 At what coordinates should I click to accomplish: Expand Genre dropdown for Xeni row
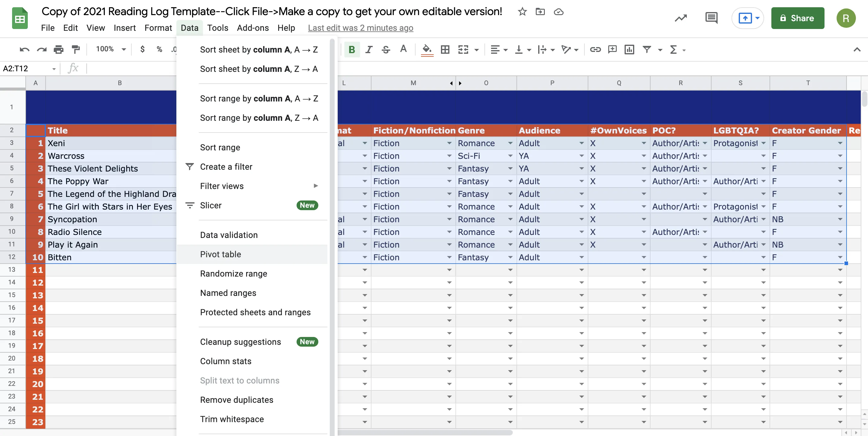coord(510,143)
